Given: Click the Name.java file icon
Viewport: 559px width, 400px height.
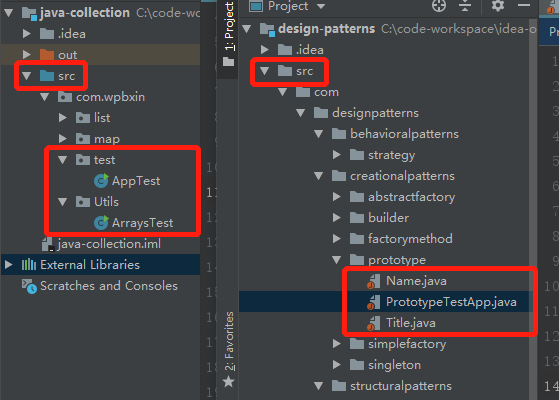Looking at the screenshot, I should click(x=373, y=281).
